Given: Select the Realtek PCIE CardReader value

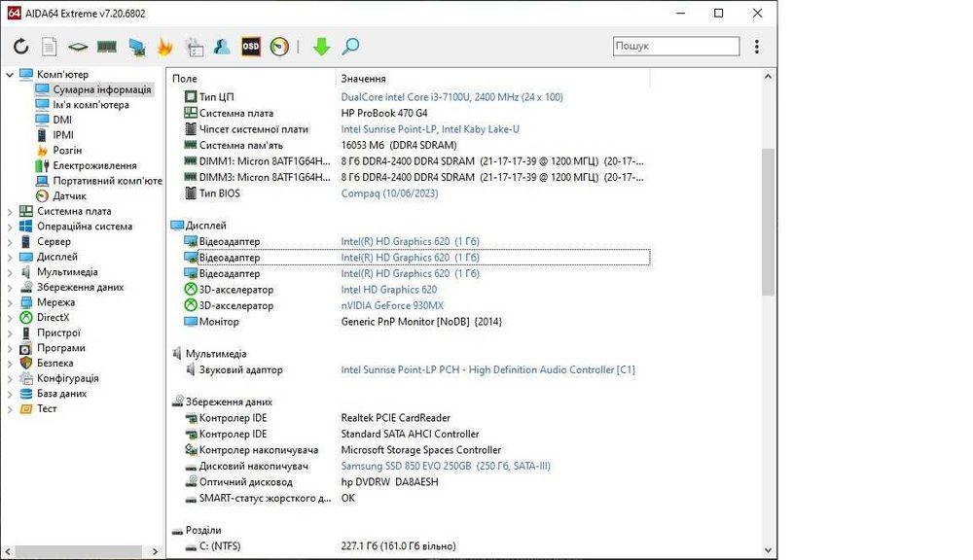Looking at the screenshot, I should 395,418.
